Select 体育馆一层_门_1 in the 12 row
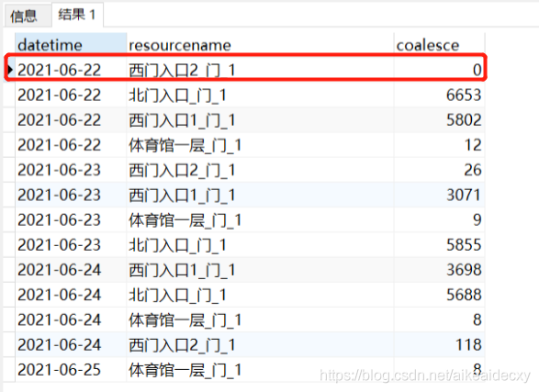The width and height of the screenshot is (539, 392). tap(185, 145)
